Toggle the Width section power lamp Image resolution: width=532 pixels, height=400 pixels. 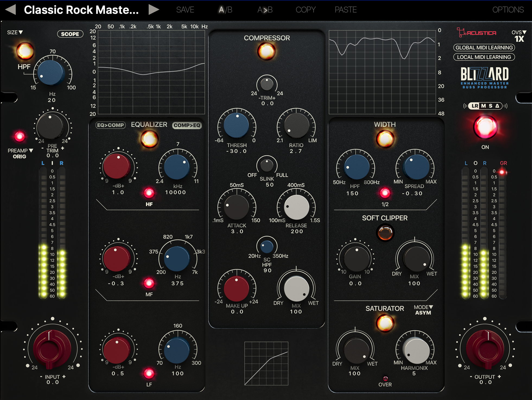[385, 139]
